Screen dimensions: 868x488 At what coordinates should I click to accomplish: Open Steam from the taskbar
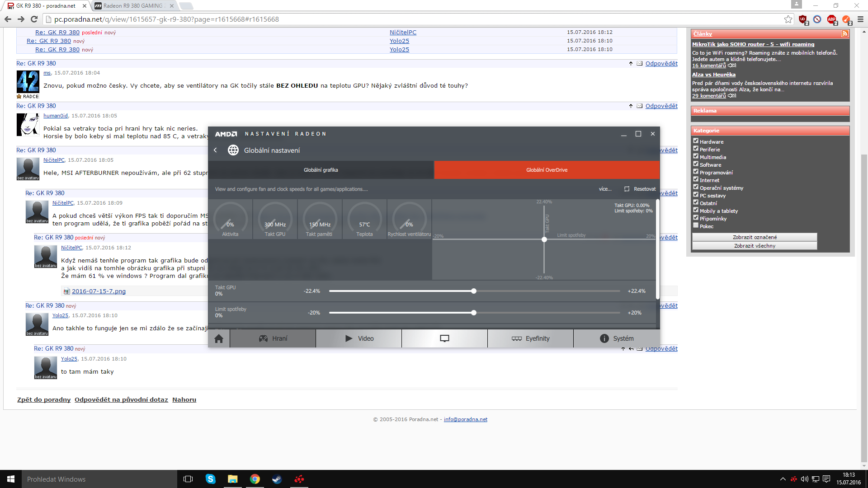277,479
